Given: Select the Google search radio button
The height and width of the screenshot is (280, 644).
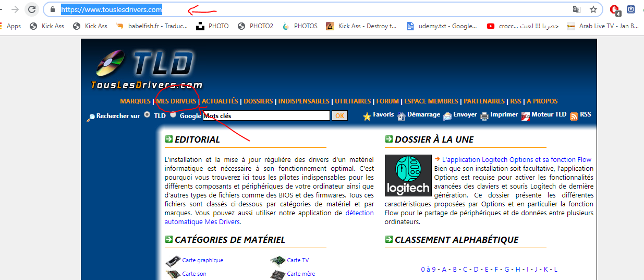Looking at the screenshot, I should (173, 114).
